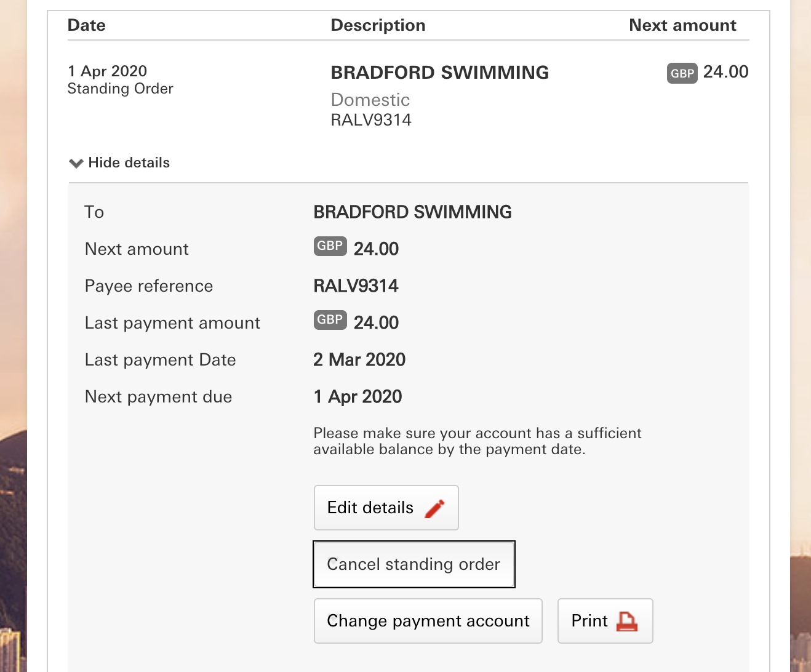Click the Print button label

point(589,621)
